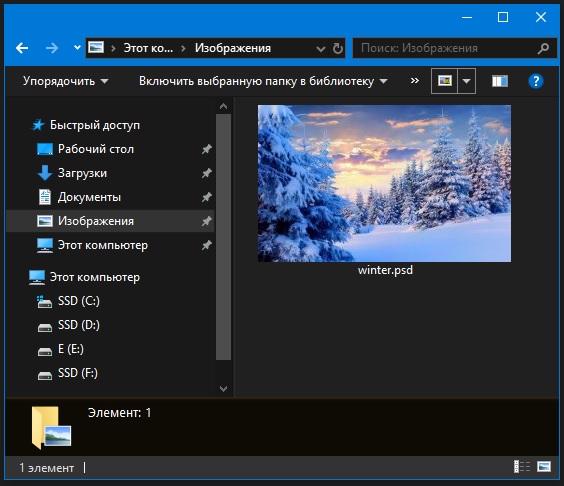Screen dimensions: 564x486
Task: Open SSD (D:) drive in sidebar
Action: click(79, 325)
